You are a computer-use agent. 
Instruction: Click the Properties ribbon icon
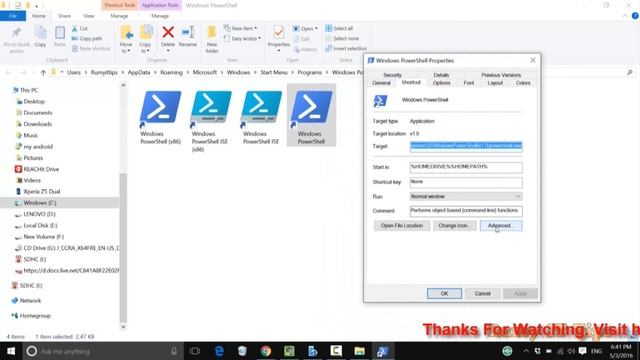coord(279,39)
